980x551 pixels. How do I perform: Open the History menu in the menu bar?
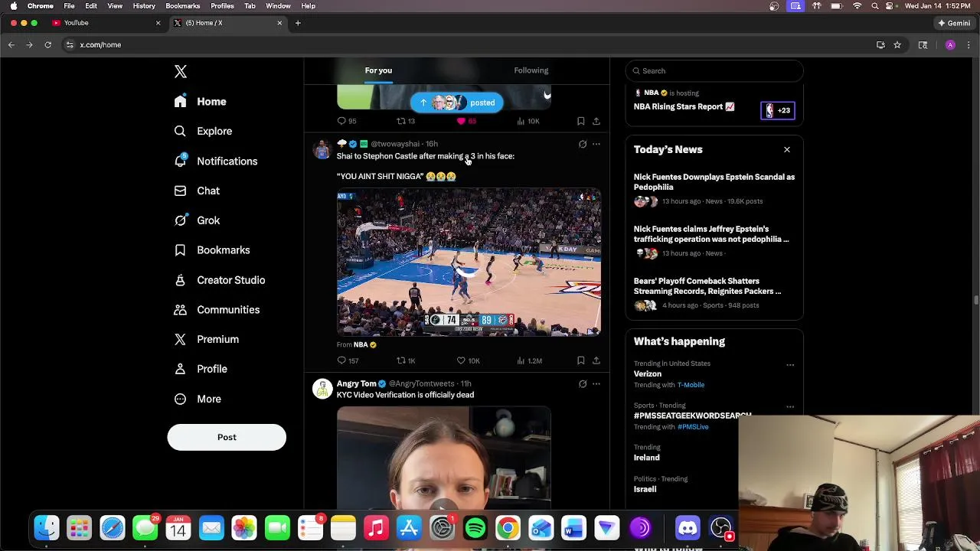coord(144,6)
